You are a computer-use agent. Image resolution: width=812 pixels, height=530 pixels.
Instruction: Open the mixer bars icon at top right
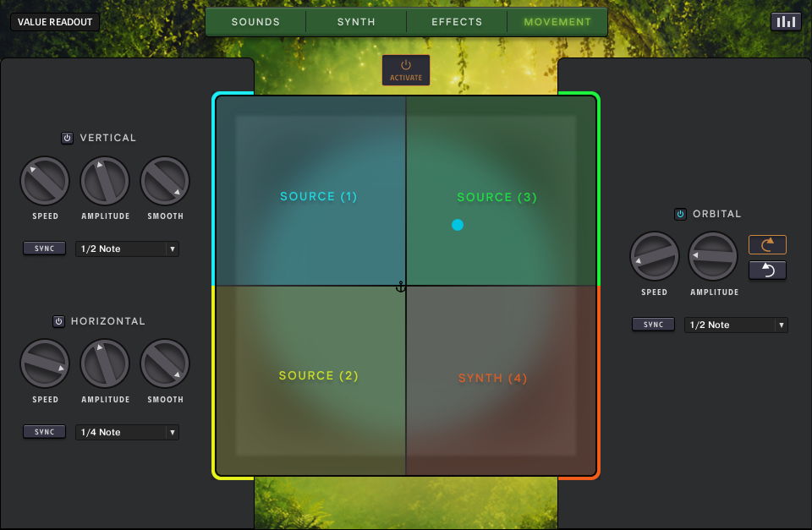786,22
